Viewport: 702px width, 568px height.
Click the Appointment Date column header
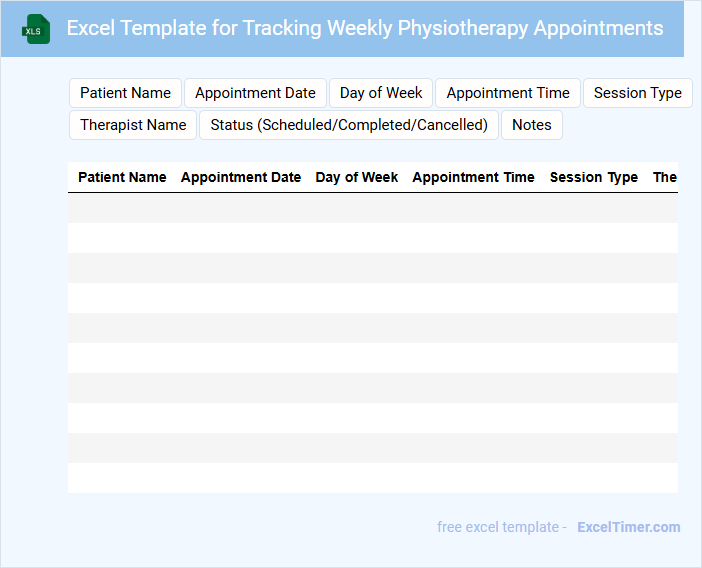[x=240, y=177]
